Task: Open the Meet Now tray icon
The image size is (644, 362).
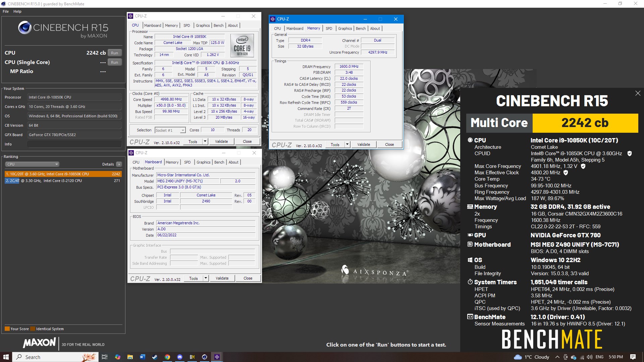Action: click(x=566, y=357)
